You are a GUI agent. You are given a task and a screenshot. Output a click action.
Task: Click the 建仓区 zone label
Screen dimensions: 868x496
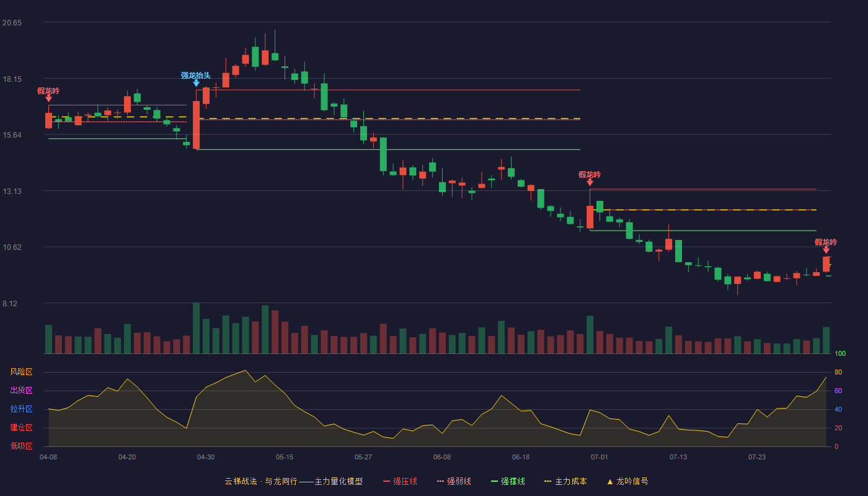(x=22, y=428)
